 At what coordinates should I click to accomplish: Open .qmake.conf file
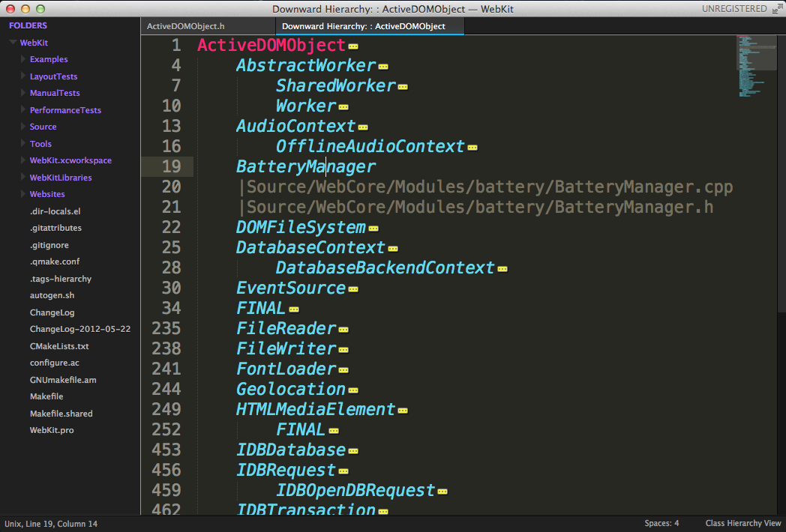point(55,262)
